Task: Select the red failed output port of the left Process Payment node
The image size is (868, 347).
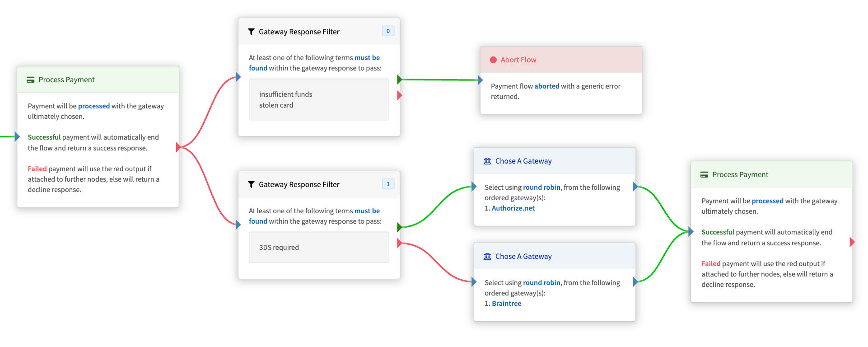Action: (178, 147)
